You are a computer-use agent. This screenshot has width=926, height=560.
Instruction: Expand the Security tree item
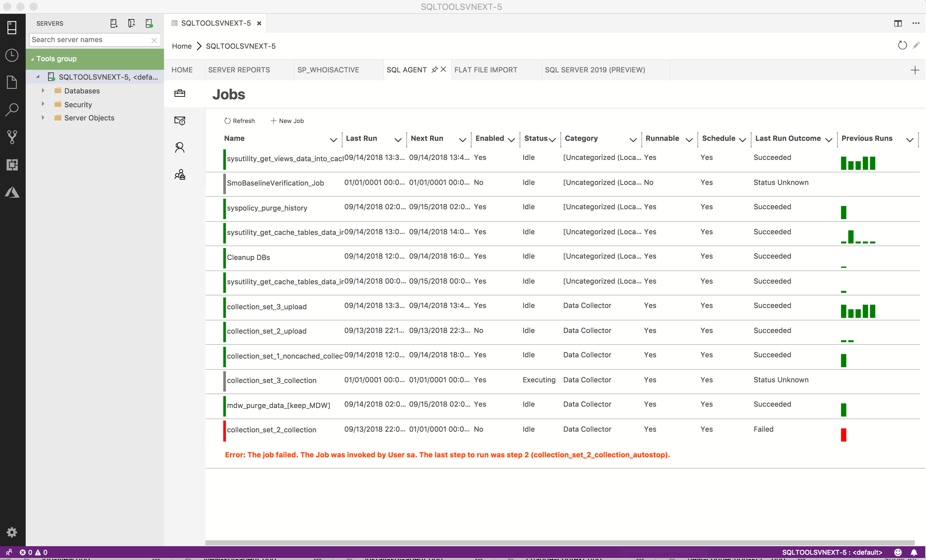(x=43, y=104)
